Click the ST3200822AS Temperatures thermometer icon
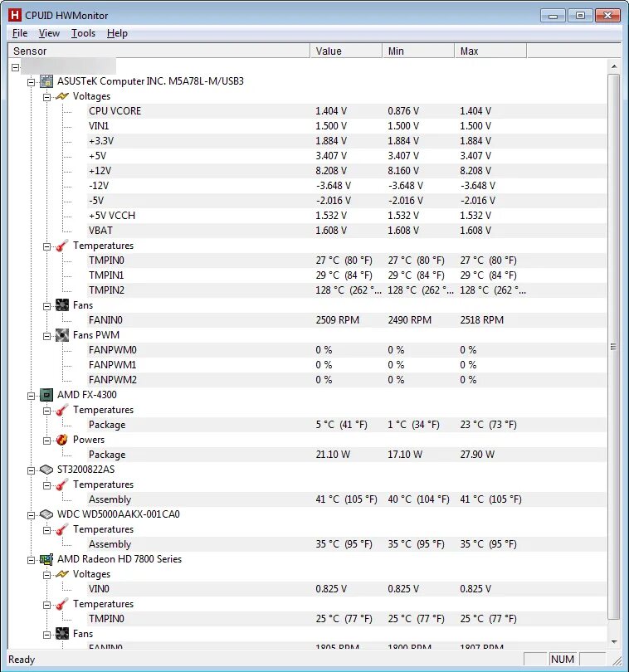 point(62,485)
